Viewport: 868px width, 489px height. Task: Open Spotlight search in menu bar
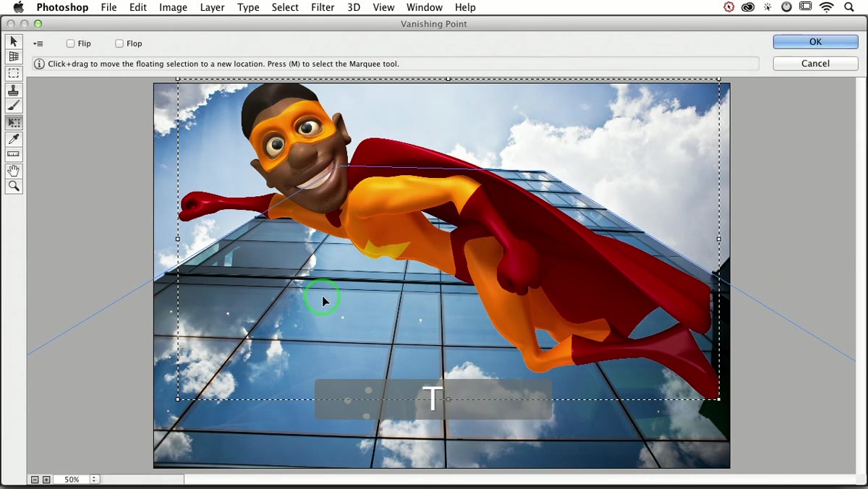[849, 7]
